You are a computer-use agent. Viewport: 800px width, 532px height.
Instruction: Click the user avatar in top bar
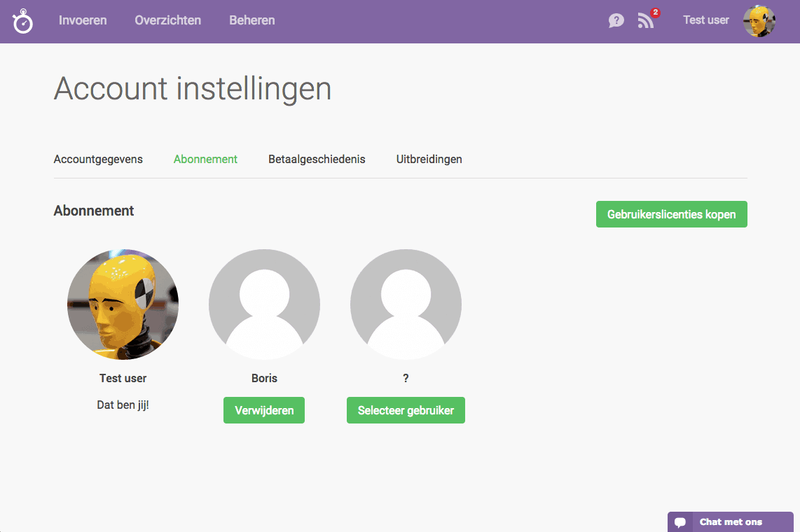click(759, 21)
